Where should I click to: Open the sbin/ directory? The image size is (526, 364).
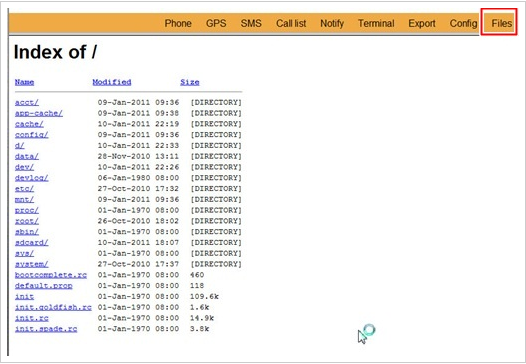[x=27, y=232]
